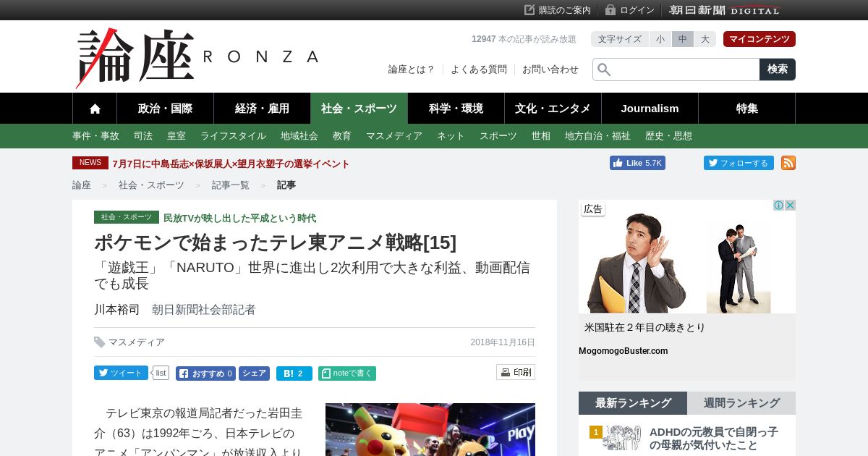
Task: Set text size to 大
Action: point(705,39)
